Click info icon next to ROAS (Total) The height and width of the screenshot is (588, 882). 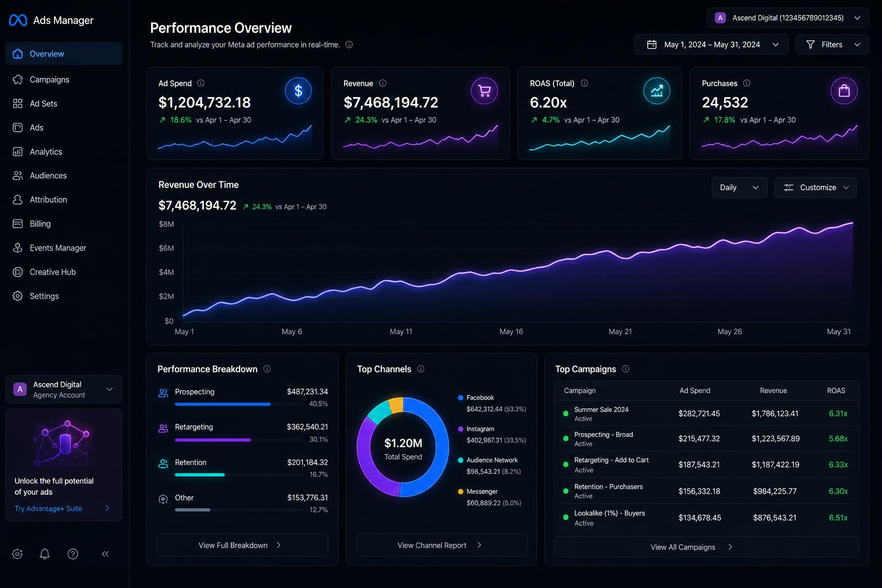point(585,83)
